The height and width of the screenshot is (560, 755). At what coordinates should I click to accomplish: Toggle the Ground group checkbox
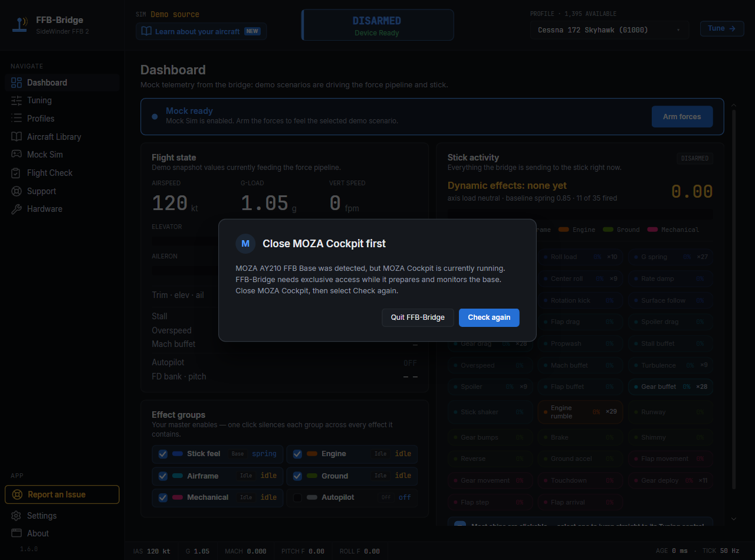pyautogui.click(x=297, y=476)
